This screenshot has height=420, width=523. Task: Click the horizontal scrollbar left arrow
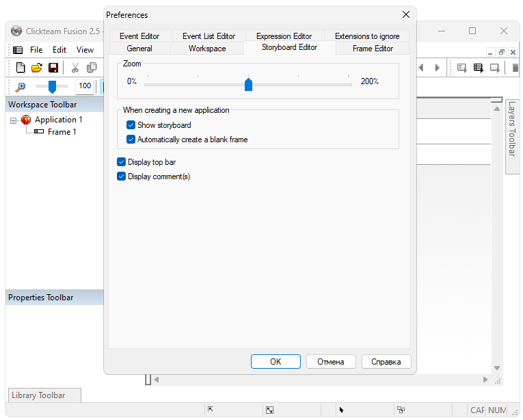[x=157, y=380]
